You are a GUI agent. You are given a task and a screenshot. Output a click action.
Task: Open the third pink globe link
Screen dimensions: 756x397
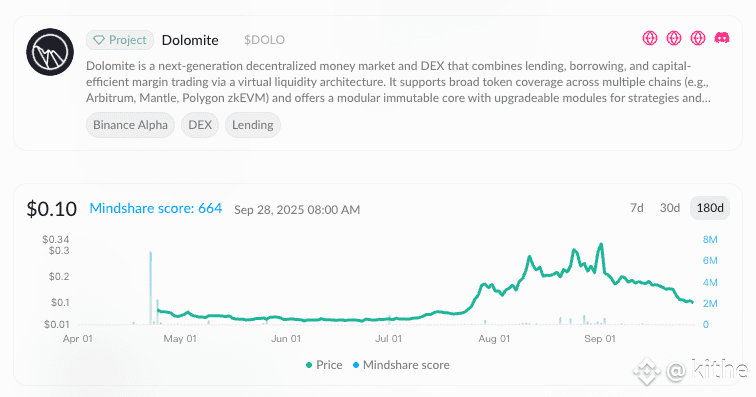pyautogui.click(x=698, y=38)
